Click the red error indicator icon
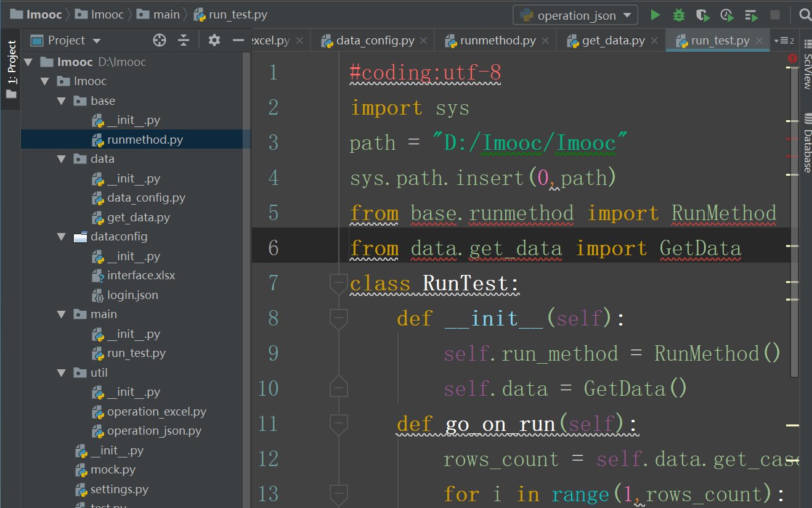 [792, 57]
